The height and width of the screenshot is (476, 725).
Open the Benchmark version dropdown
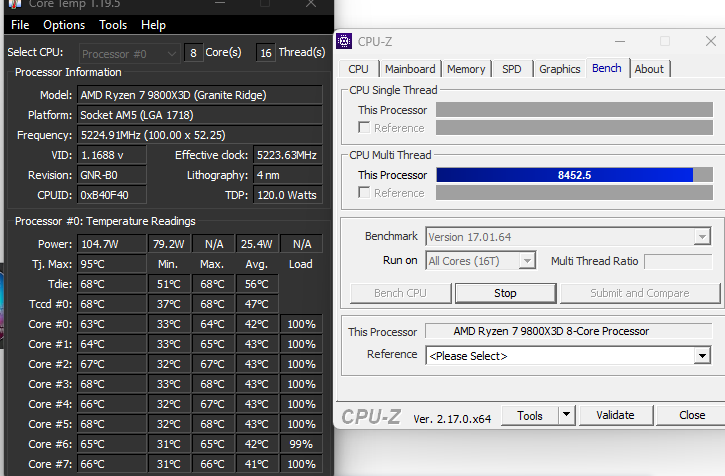[x=702, y=237]
